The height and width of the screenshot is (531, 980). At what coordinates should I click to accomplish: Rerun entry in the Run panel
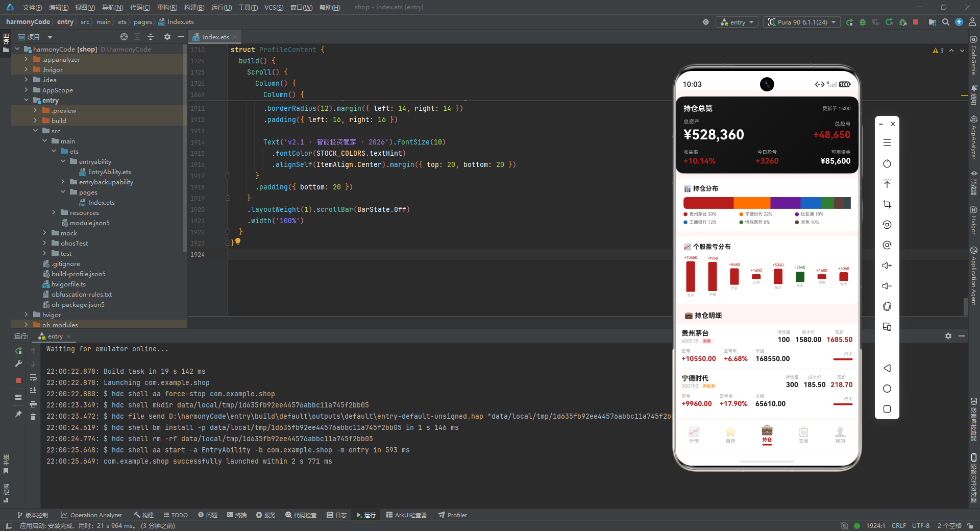pos(18,351)
